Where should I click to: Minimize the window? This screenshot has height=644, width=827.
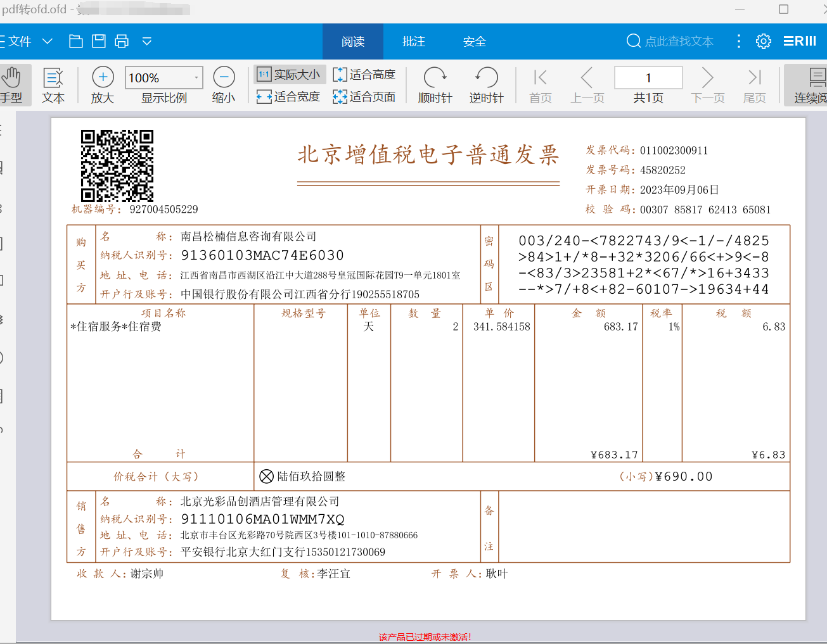(x=740, y=9)
